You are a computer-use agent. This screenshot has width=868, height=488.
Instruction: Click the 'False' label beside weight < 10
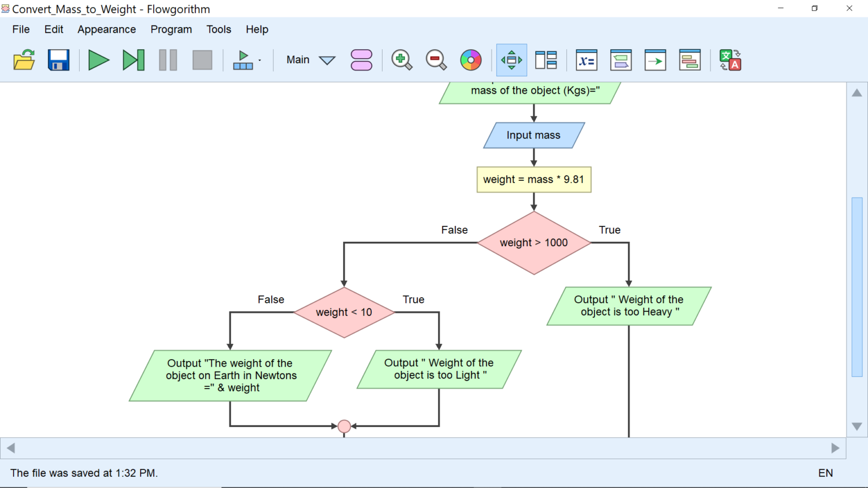(271, 299)
